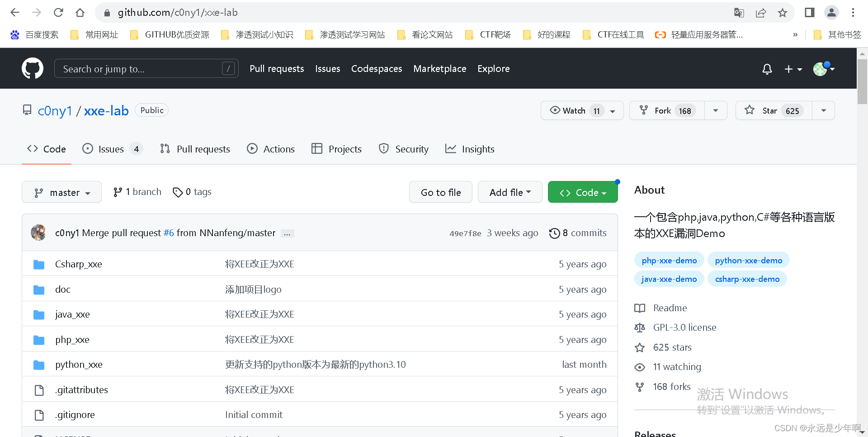
Task: Open the plus create-new menu
Action: pyautogui.click(x=793, y=69)
